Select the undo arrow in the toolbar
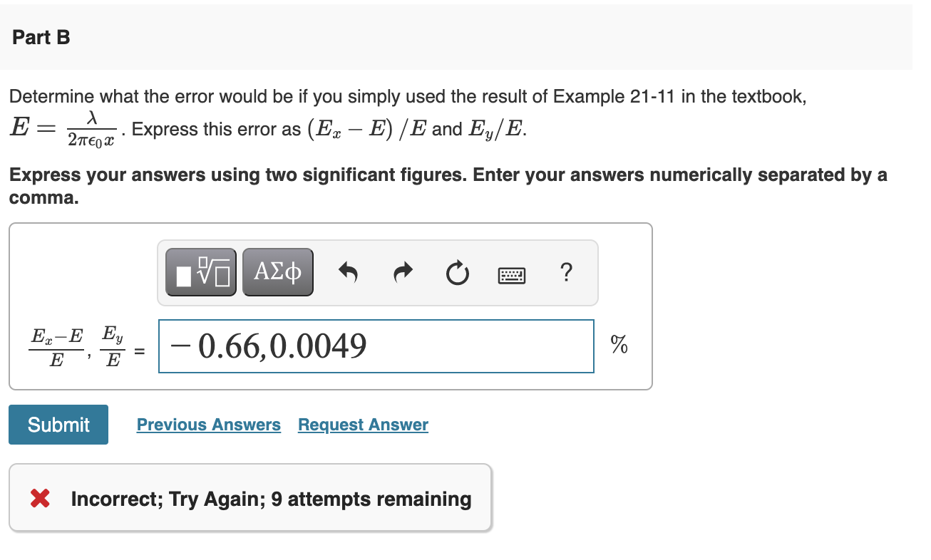Screen dimensions: 931x560 pos(349,271)
